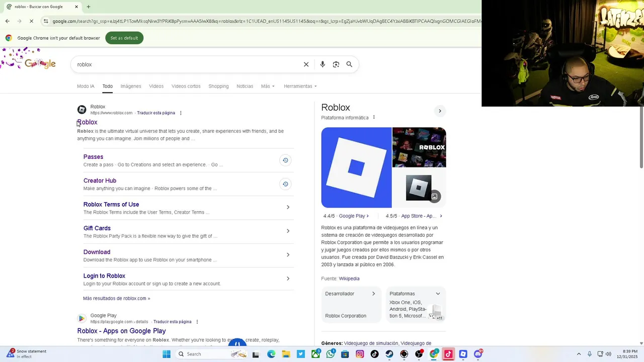Viewport: 644px width, 362px height.
Task: Open 'Roblox - Apps on Google Play' result
Action: click(x=121, y=331)
